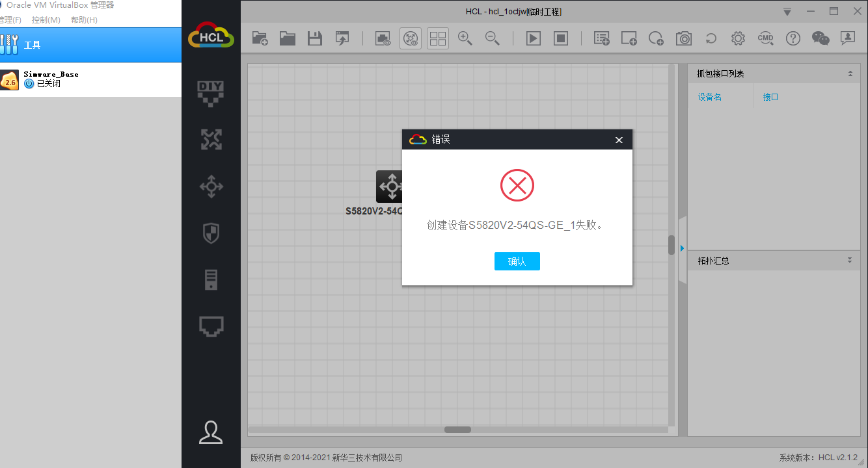This screenshot has height=468, width=868.
Task: Open the 控制(M) menu in VirtualBox
Action: 46,20
